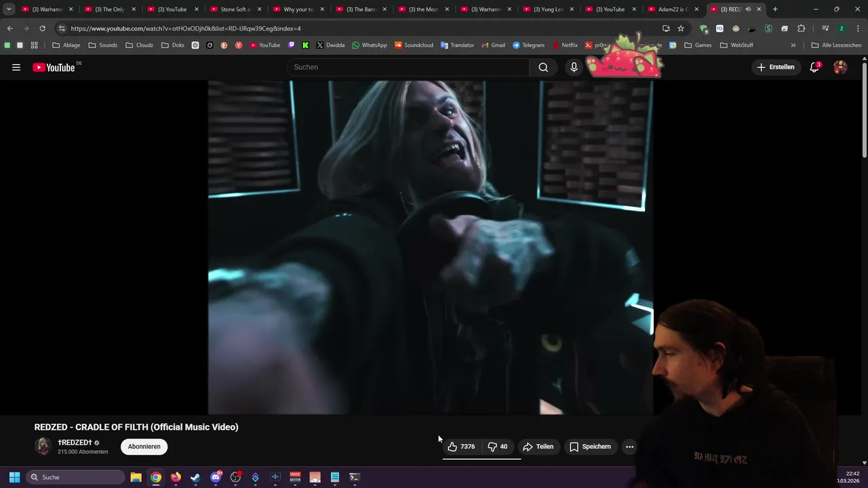The width and height of the screenshot is (868, 488).
Task: Click Abonnieren subscribe button
Action: pyautogui.click(x=144, y=447)
